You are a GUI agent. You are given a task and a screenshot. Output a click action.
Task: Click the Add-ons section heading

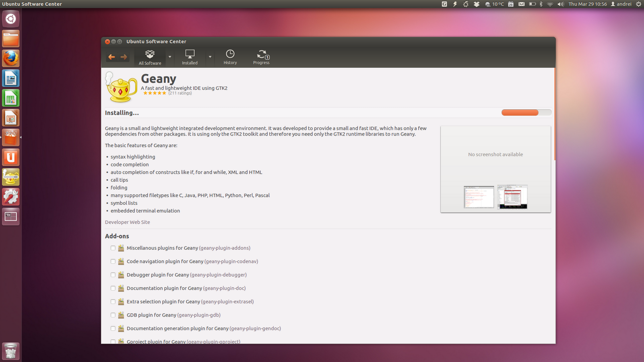coord(117,236)
